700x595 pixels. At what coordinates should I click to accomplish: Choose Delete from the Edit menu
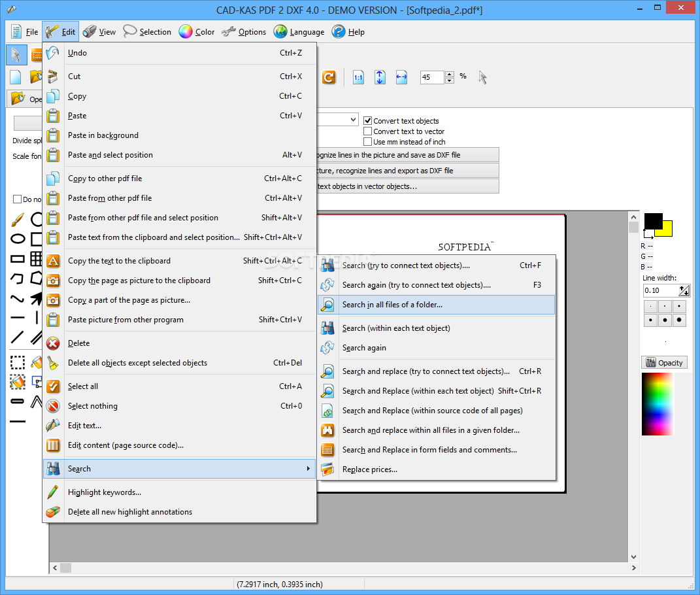180,343
